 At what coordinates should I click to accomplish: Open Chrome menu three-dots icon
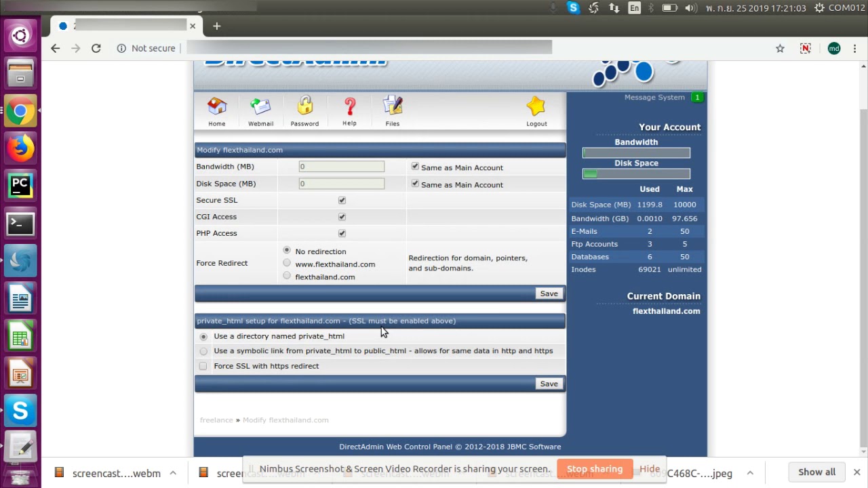point(855,48)
